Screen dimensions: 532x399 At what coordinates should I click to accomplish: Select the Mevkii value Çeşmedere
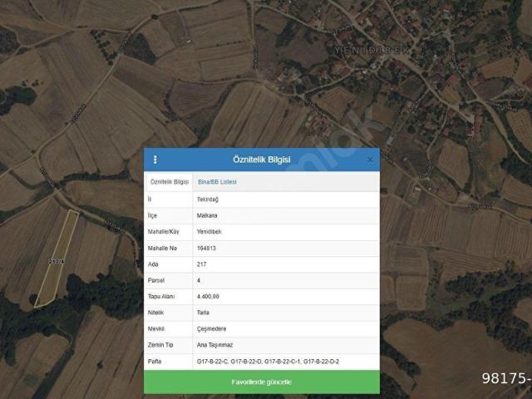coord(211,329)
